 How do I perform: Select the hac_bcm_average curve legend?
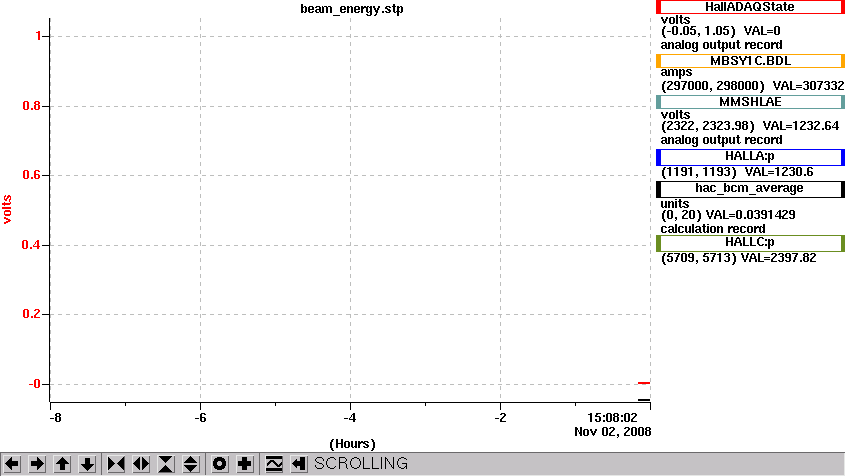tap(750, 189)
